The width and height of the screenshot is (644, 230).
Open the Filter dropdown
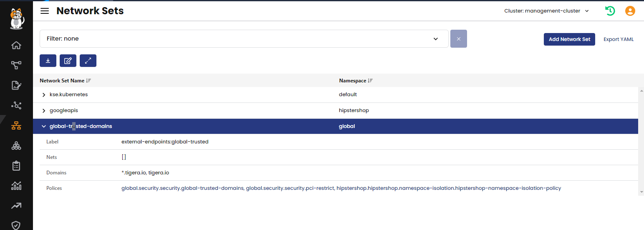coord(244,38)
